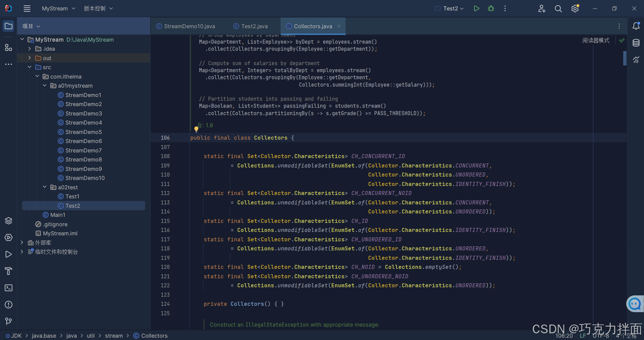
Task: Open the Layers tool window icon
Action: coord(9,221)
